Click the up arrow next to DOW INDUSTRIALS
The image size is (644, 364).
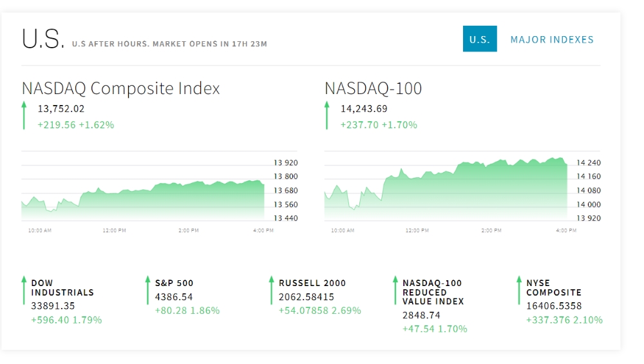[x=24, y=290]
